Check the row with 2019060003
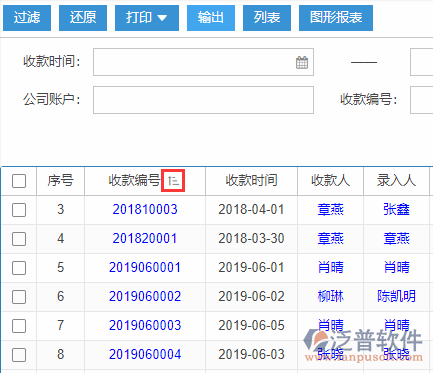 [x=19, y=326]
